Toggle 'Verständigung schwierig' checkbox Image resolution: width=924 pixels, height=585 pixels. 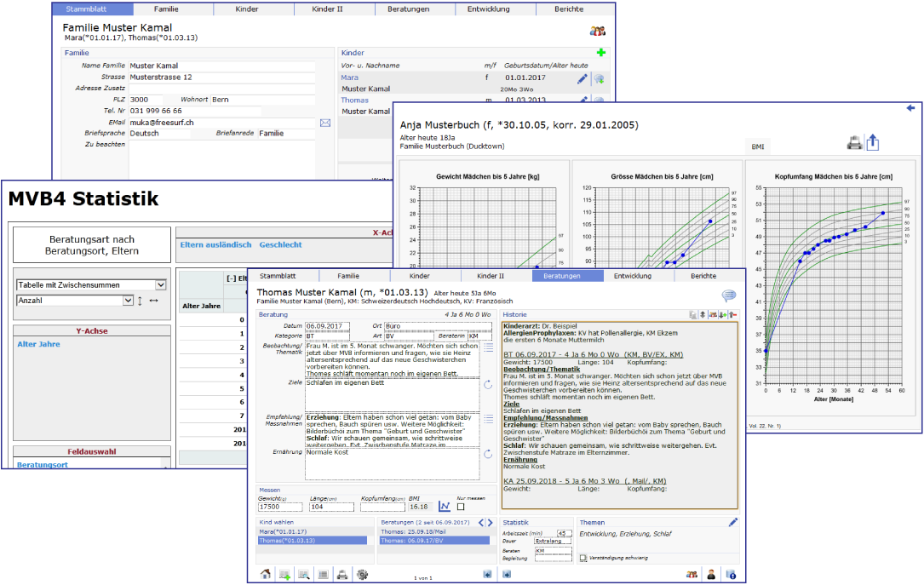(583, 557)
